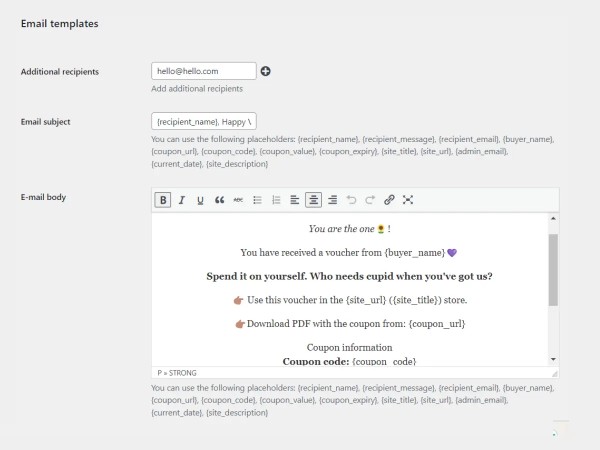Click the 'Email templates' heading

(x=60, y=24)
